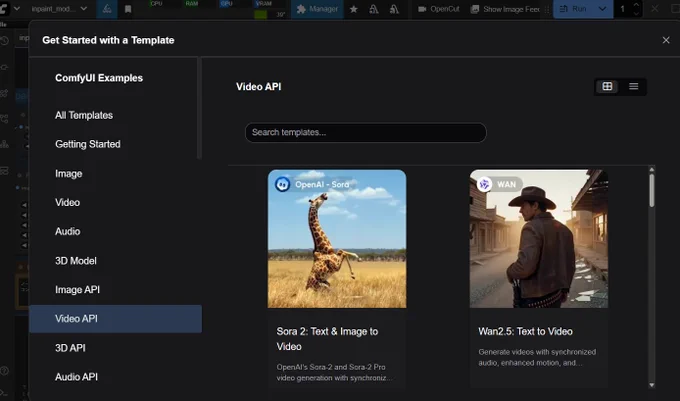This screenshot has width=680, height=401.
Task: Open the ComfyUI logo menu
Action: (x=3, y=8)
